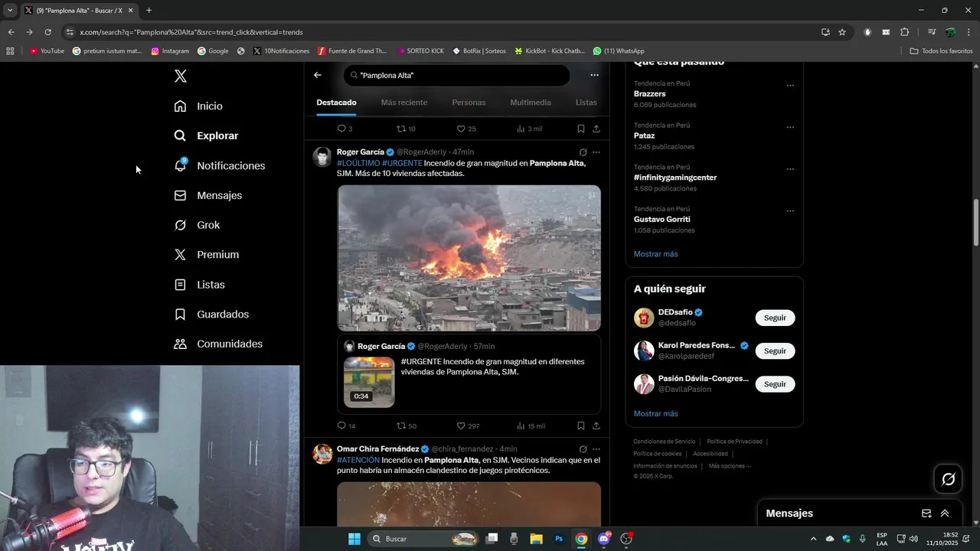
Task: Repost Roger García post with 50 reposts
Action: (x=407, y=426)
